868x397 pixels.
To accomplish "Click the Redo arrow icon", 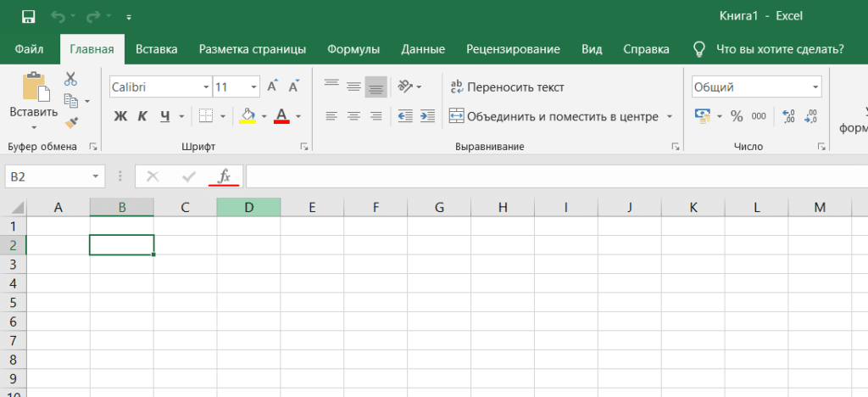I will pos(92,17).
